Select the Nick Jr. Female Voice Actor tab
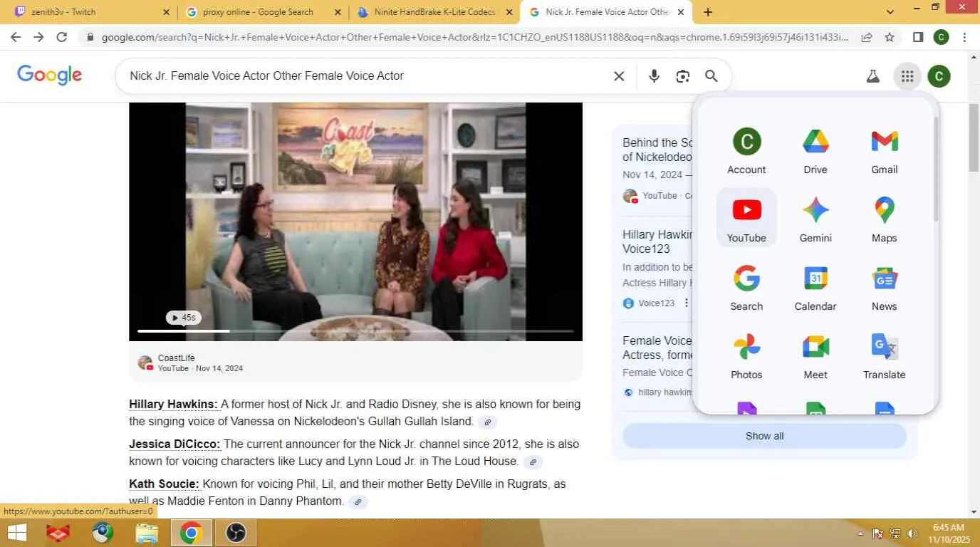The image size is (980, 547). 607,12
